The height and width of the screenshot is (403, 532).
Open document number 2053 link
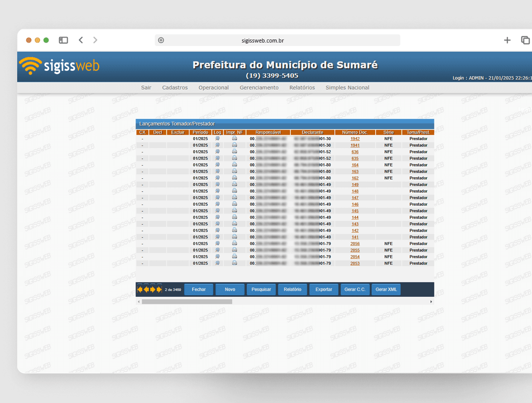click(355, 263)
